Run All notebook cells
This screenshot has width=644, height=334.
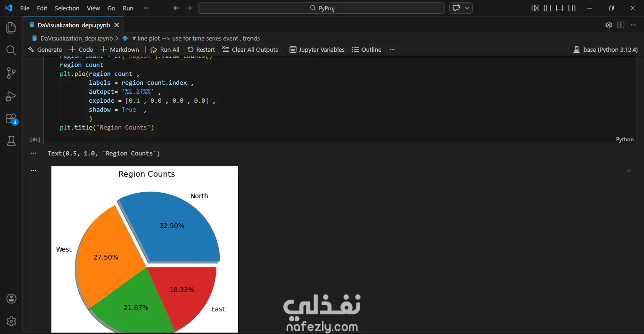[x=165, y=49]
